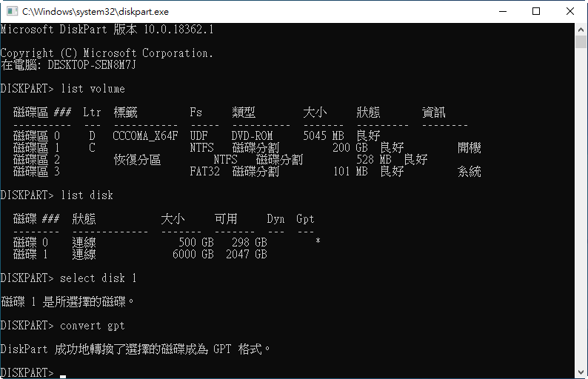Image resolution: width=588 pixels, height=379 pixels.
Task: Click the Gpt asterisk for disk 0
Action: pyautogui.click(x=318, y=241)
